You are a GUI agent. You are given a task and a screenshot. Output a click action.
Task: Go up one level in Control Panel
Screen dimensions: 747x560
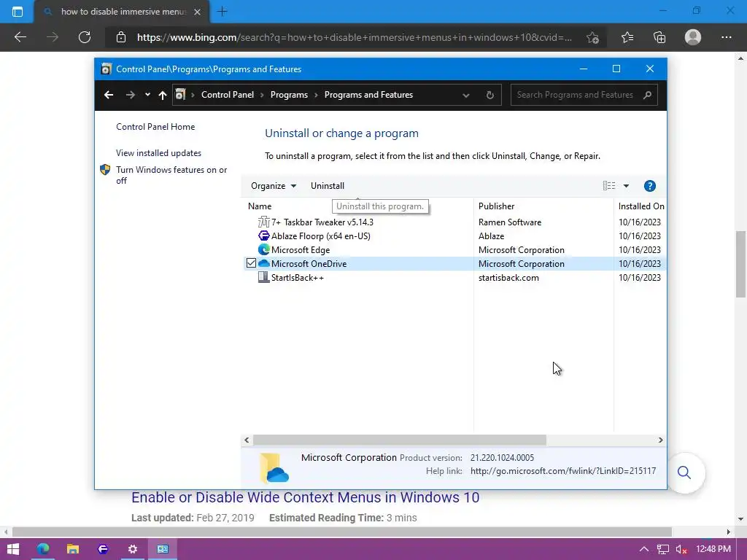(163, 96)
